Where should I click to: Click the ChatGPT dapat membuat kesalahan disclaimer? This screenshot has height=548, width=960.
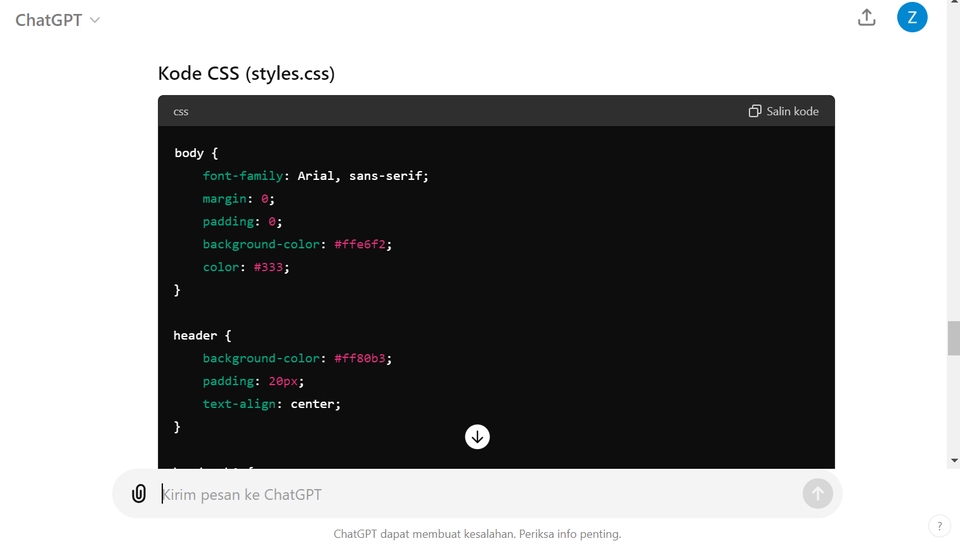click(477, 534)
